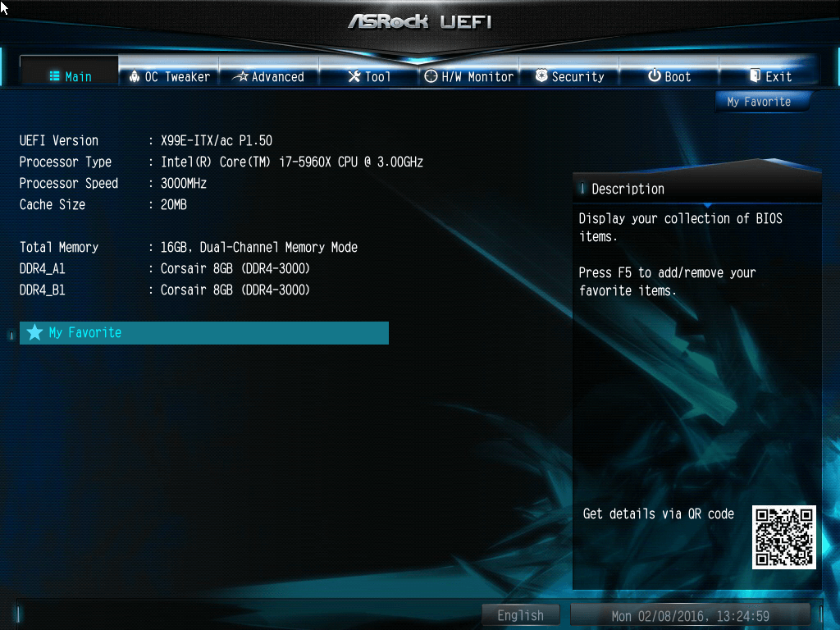Click the Description panel header
840x630 pixels.
[696, 189]
